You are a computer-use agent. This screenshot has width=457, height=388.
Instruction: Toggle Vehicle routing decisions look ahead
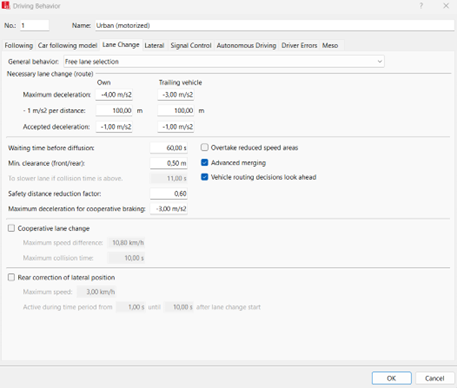(205, 177)
